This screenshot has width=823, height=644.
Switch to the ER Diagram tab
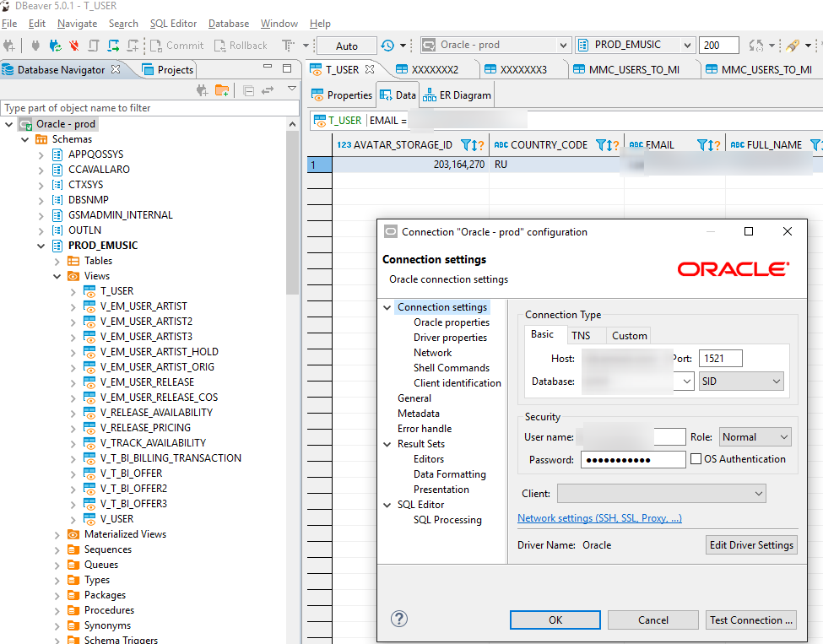click(x=458, y=95)
